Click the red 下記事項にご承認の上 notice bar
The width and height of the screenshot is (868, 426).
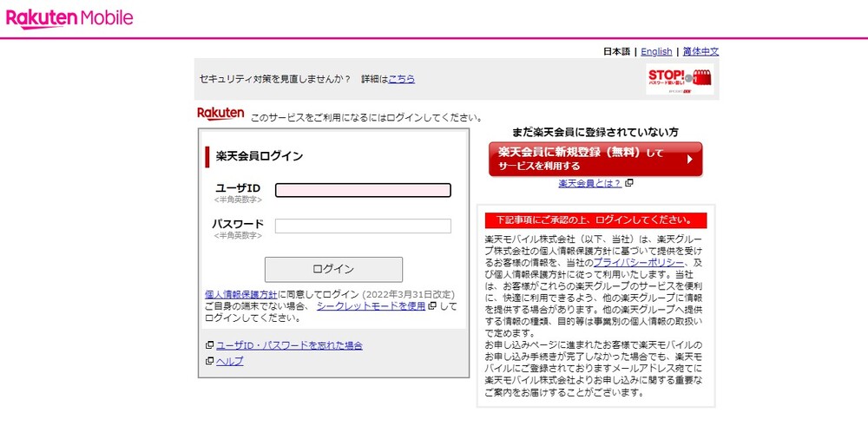pos(595,220)
